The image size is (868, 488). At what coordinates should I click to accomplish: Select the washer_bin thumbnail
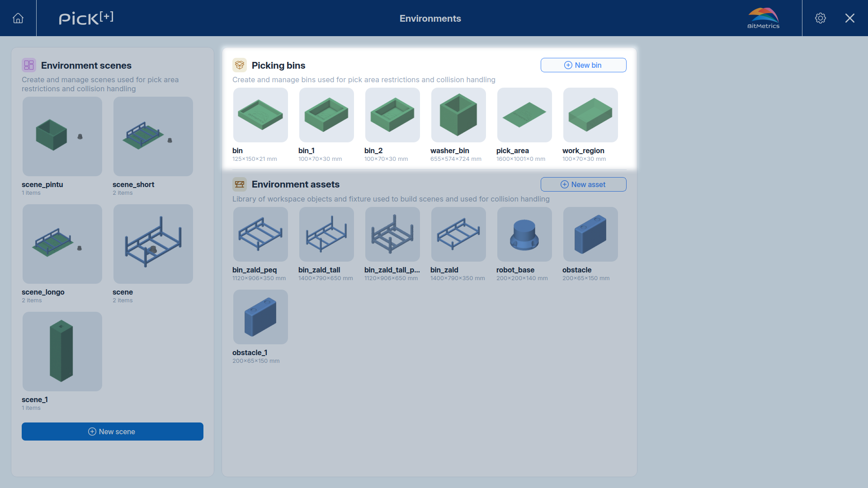[x=458, y=115]
